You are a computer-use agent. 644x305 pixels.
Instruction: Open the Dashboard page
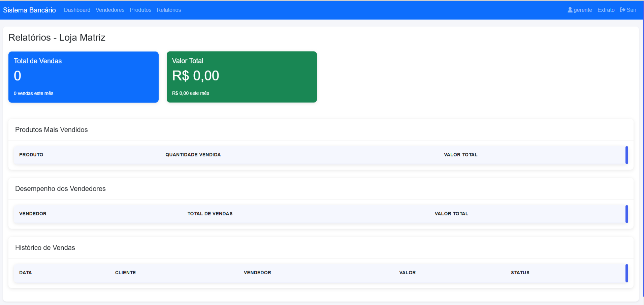coord(77,10)
